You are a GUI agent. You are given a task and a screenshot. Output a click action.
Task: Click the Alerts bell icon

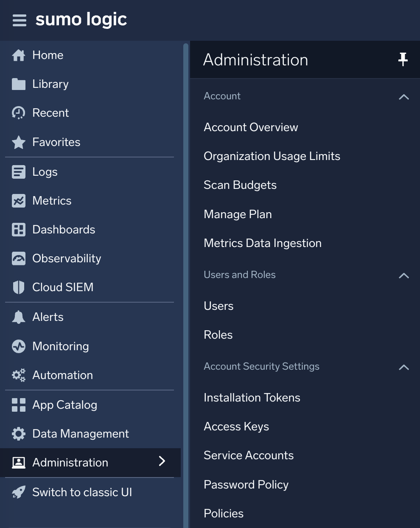pos(19,317)
